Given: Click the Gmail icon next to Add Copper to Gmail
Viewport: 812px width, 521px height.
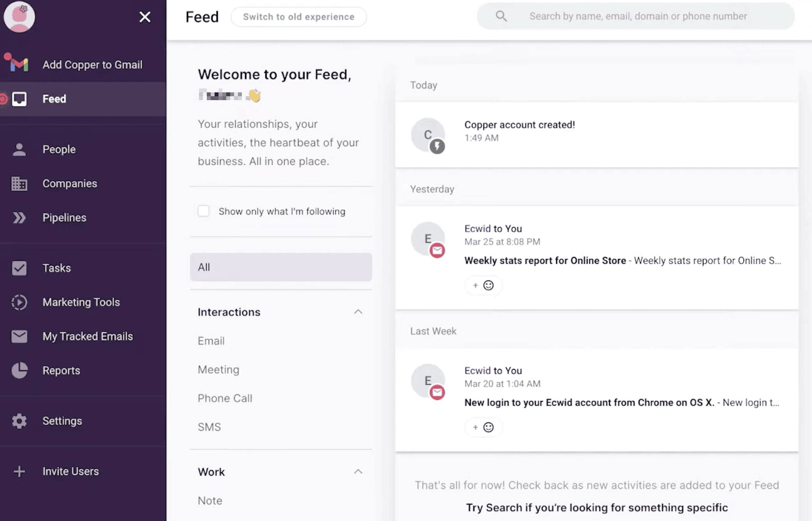Looking at the screenshot, I should [x=18, y=64].
